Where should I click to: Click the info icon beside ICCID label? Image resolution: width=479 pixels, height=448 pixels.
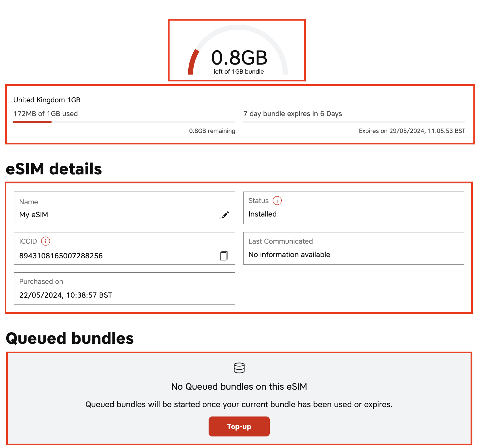point(46,241)
